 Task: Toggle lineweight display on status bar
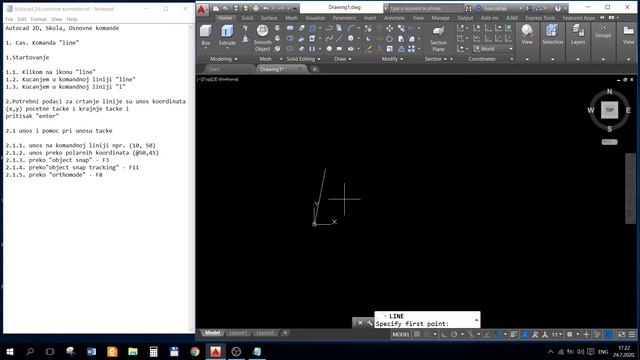[x=513, y=334]
